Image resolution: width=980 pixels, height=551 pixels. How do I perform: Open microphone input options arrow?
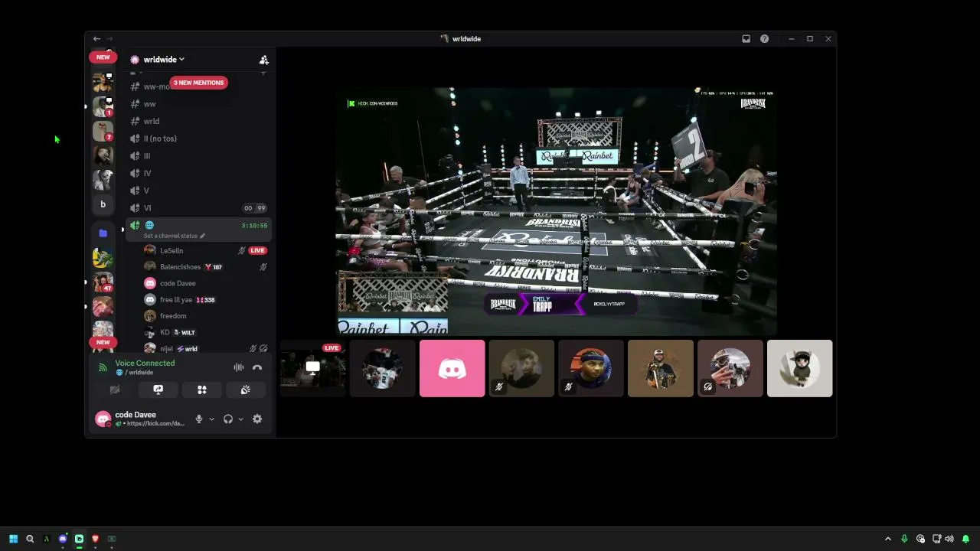click(211, 419)
